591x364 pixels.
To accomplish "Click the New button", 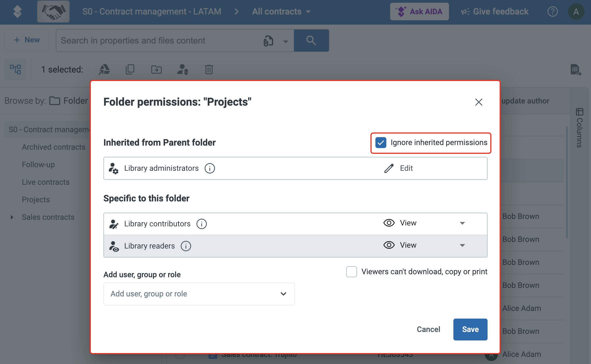I will (x=27, y=40).
